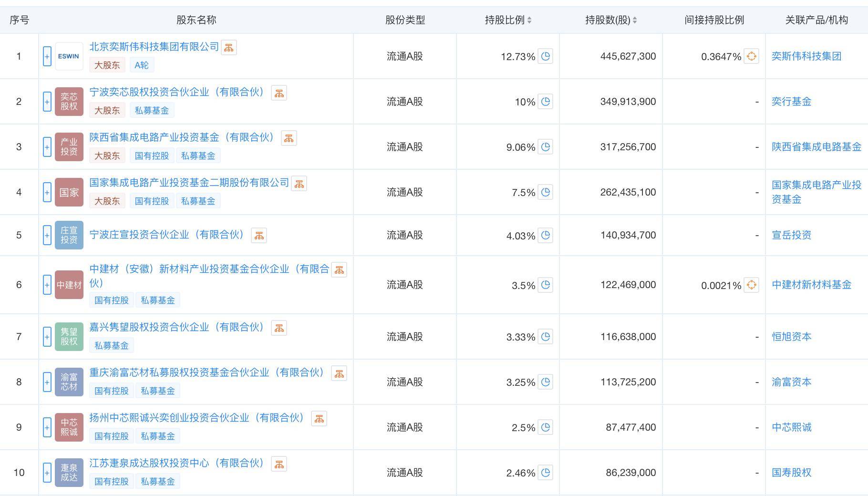
Task: Open related institution 渝富资本
Action: (791, 382)
